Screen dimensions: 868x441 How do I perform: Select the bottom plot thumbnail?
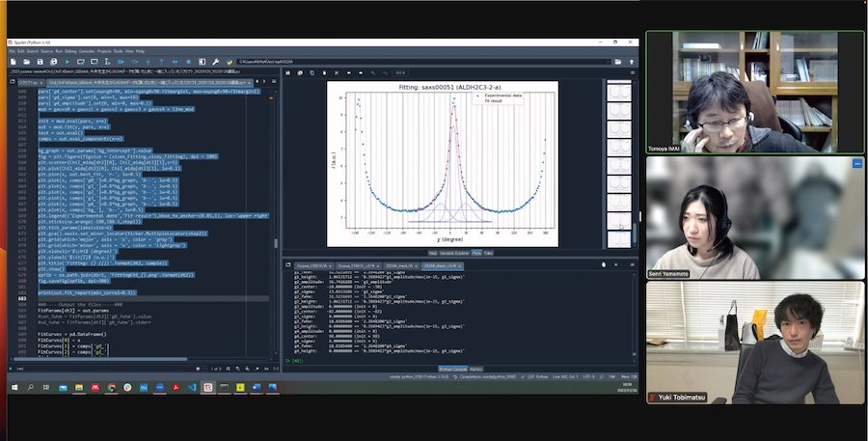click(619, 239)
